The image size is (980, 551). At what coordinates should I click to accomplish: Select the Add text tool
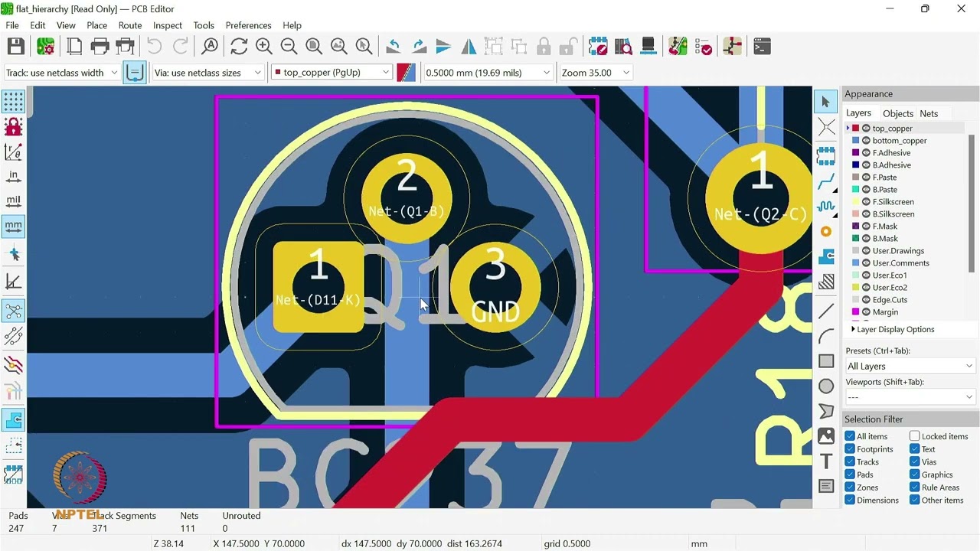(x=826, y=461)
